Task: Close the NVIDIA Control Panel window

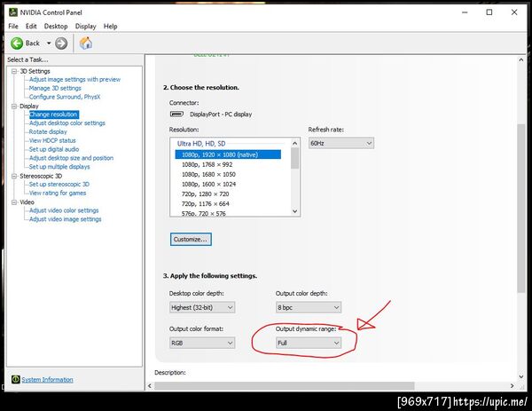Action: (514, 12)
